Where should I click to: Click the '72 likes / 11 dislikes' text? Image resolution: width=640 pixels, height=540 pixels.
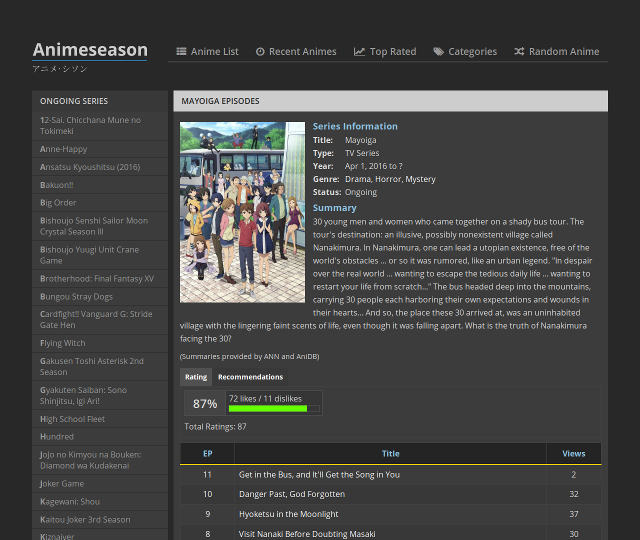pos(265,399)
